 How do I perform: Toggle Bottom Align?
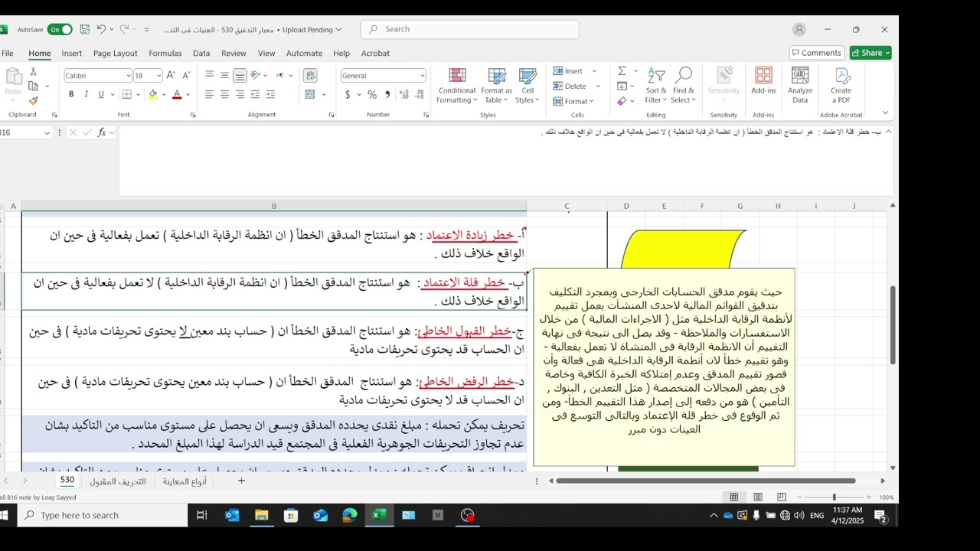[240, 75]
